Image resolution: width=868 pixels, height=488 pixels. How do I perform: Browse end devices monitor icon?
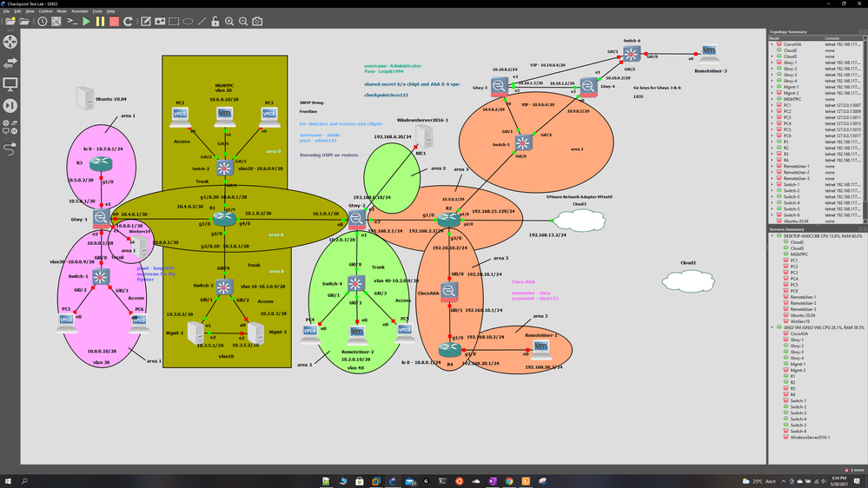coord(10,83)
